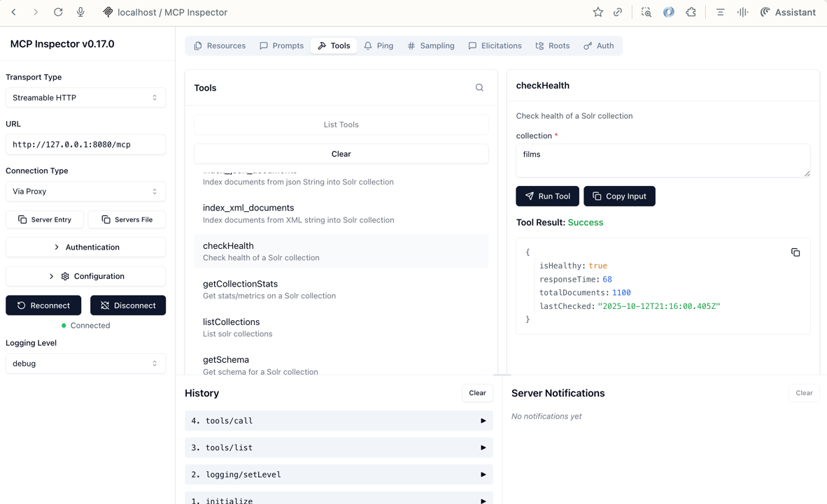Switch to the Prompts tab
Viewport: 827px width, 504px height.
coord(282,45)
